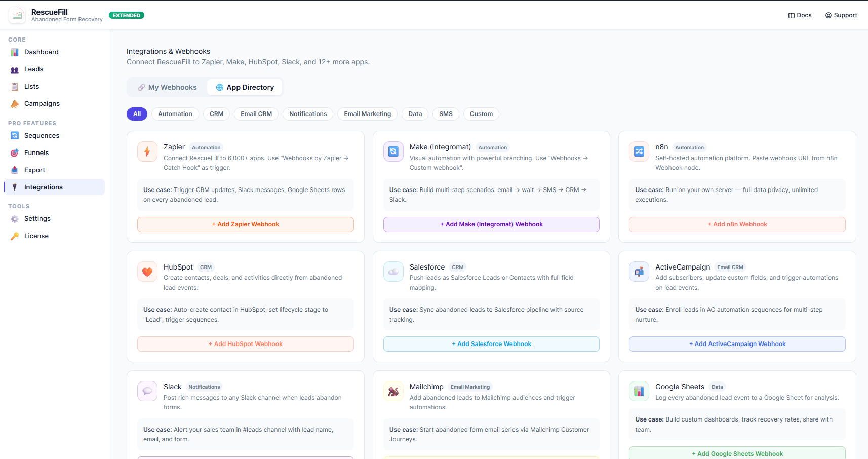868x459 pixels.
Task: Click + Add Google Sheets Webhook
Action: point(737,453)
